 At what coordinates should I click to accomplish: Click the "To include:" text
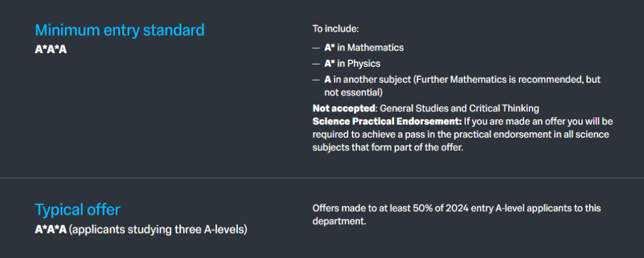[x=336, y=28]
